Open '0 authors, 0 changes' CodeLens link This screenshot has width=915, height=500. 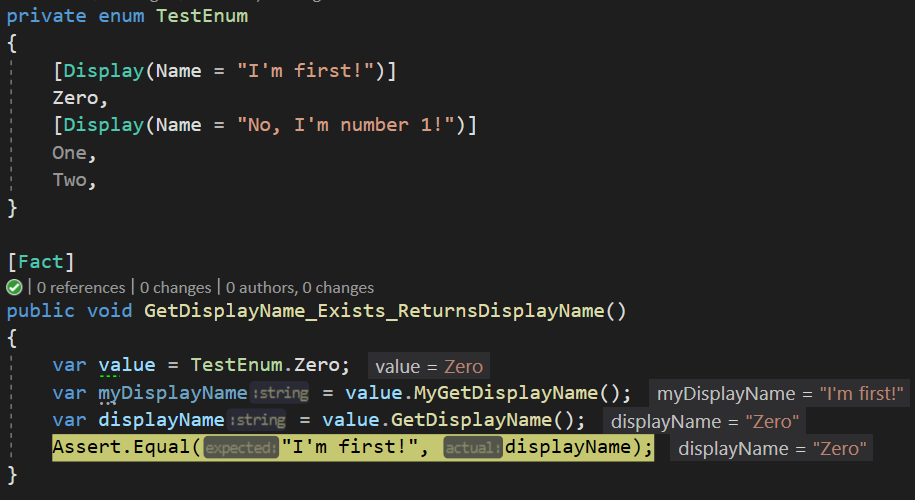[299, 288]
